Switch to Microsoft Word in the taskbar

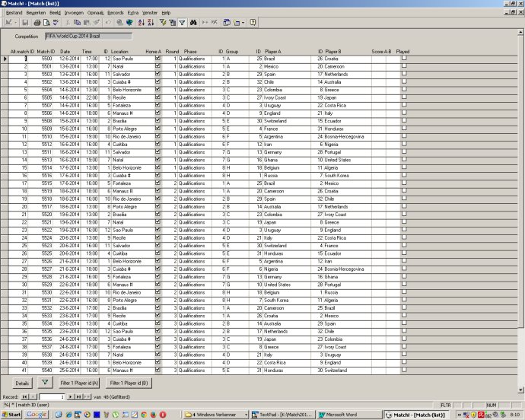click(349, 415)
